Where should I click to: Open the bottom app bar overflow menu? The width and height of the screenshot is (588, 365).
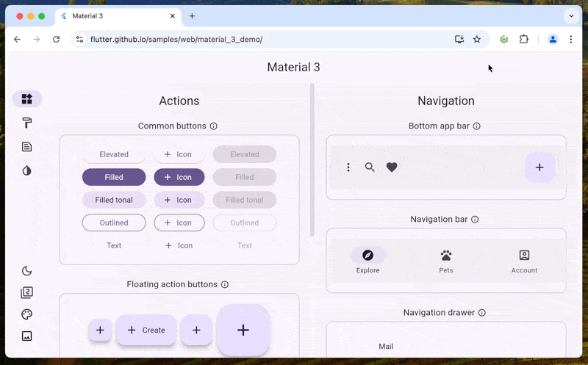coord(348,167)
